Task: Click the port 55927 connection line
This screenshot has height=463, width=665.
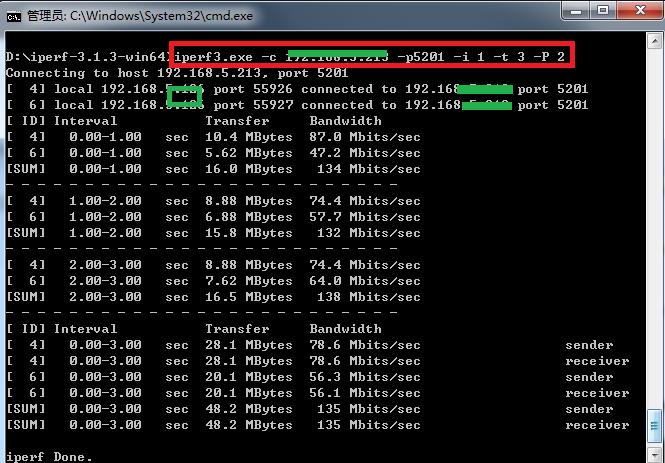Action: point(297,105)
